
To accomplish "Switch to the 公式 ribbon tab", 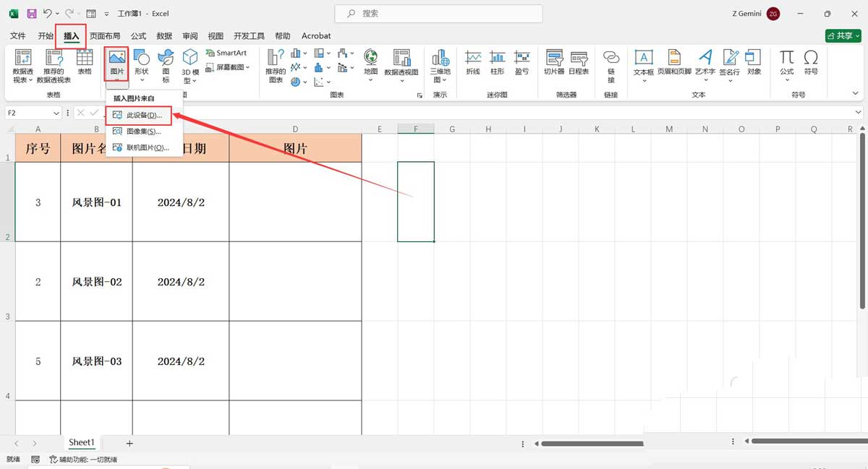I will point(138,35).
